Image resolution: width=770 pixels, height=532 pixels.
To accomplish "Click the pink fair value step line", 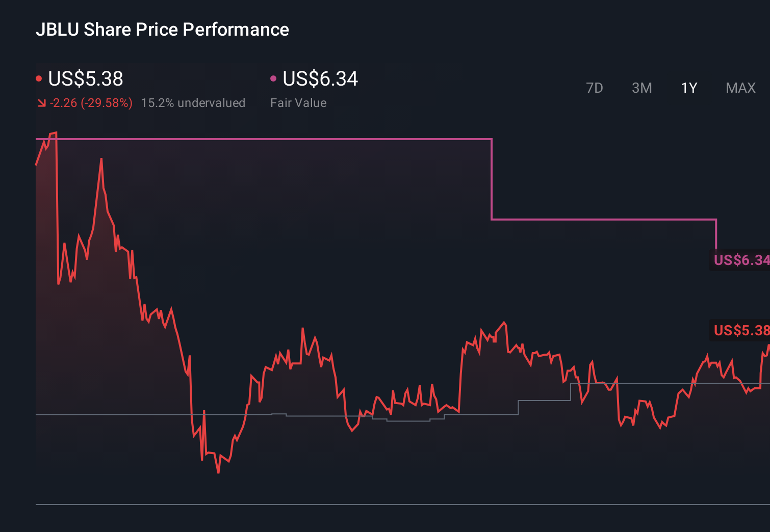I will pos(255,138).
